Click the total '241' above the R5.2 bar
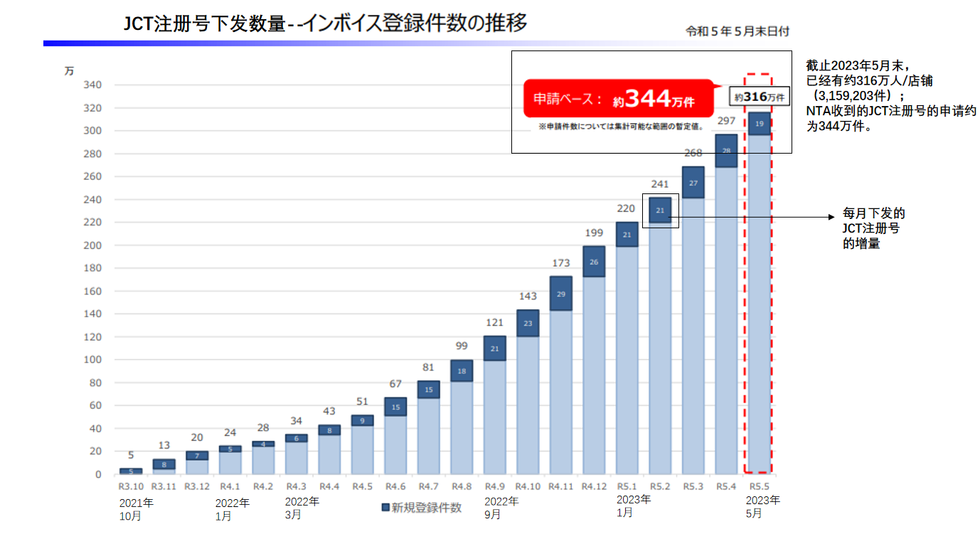 (660, 184)
